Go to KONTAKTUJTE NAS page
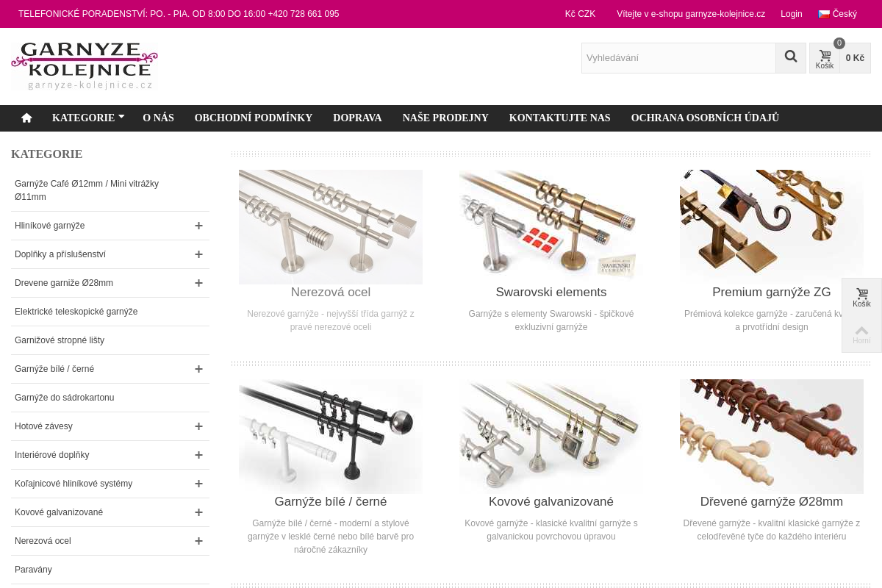882x588 pixels. point(559,118)
